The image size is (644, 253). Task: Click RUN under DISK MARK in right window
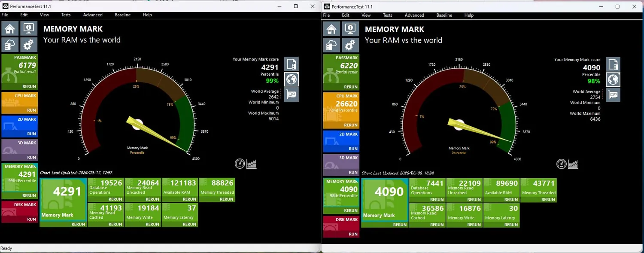pyautogui.click(x=353, y=234)
